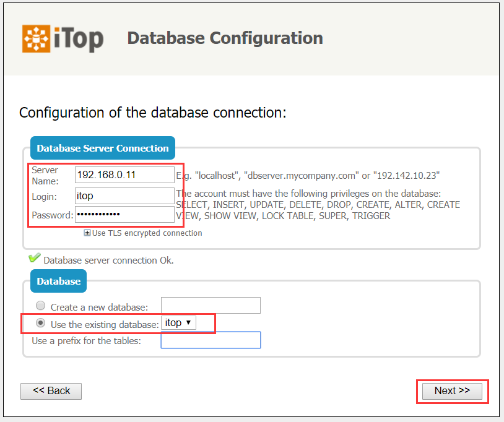
Task: Click the example server names hint text
Action: pyautogui.click(x=308, y=176)
